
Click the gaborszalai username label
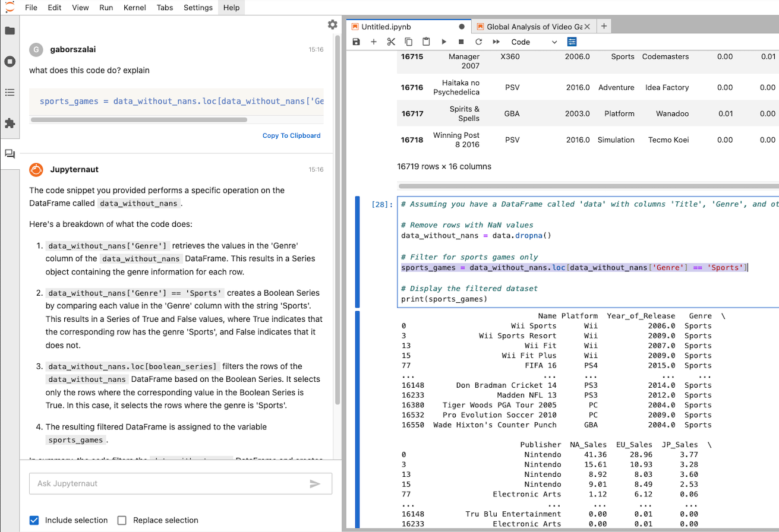point(73,50)
